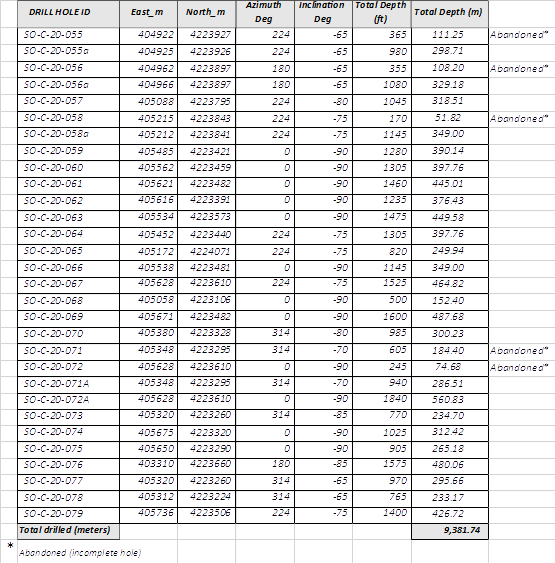
Task: Click the SO-C-20-079 row ID cell
Action: point(68,515)
